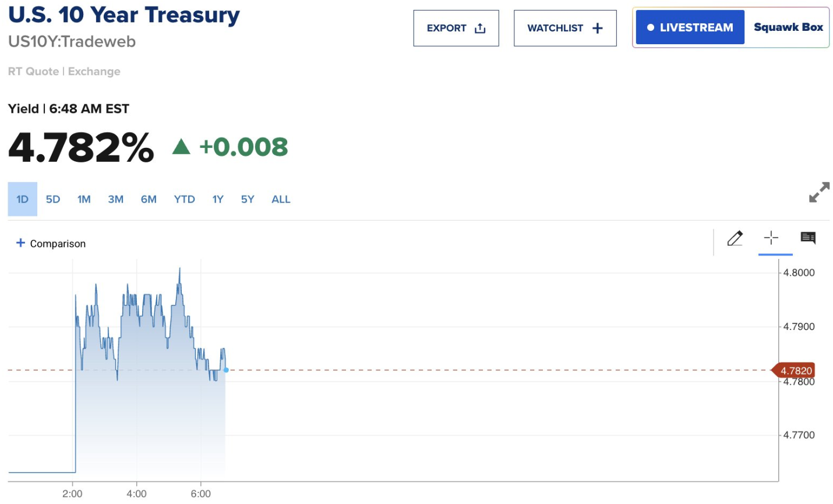
Task: Select the 3M time range
Action: (x=115, y=199)
